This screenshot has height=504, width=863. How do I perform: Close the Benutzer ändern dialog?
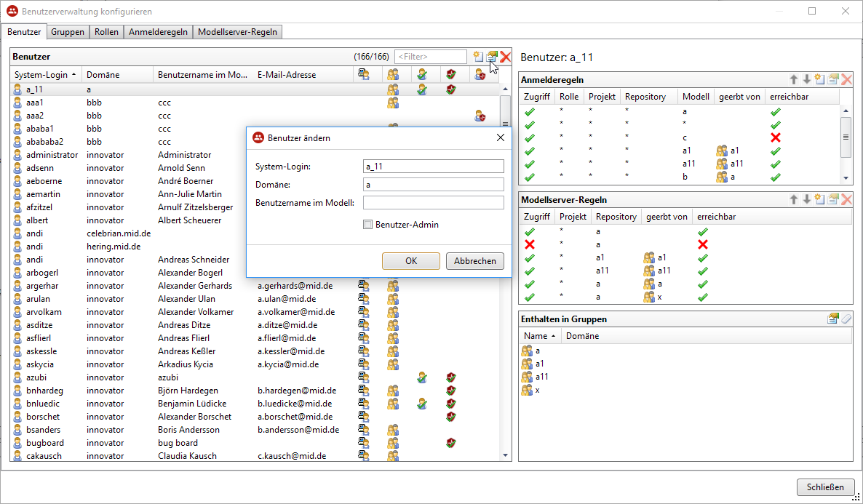pyautogui.click(x=501, y=137)
